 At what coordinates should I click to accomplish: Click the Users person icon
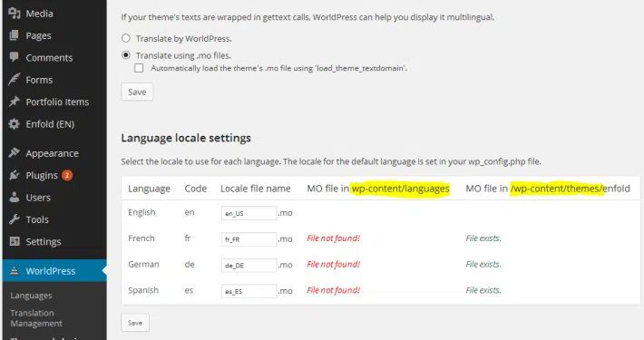point(15,198)
